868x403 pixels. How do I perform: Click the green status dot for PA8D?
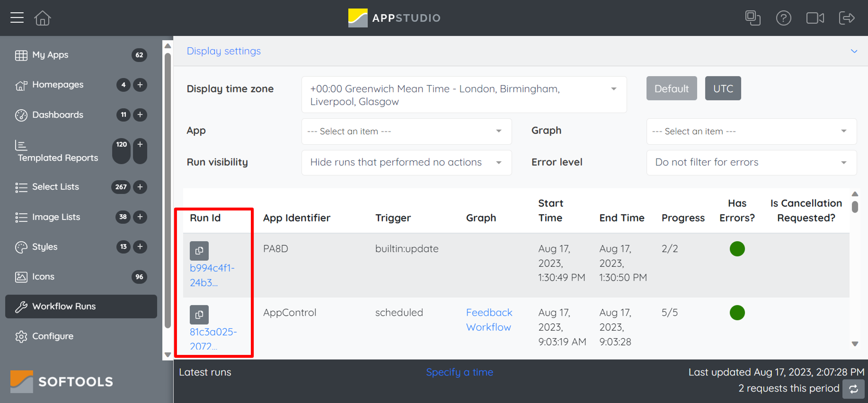coord(737,249)
